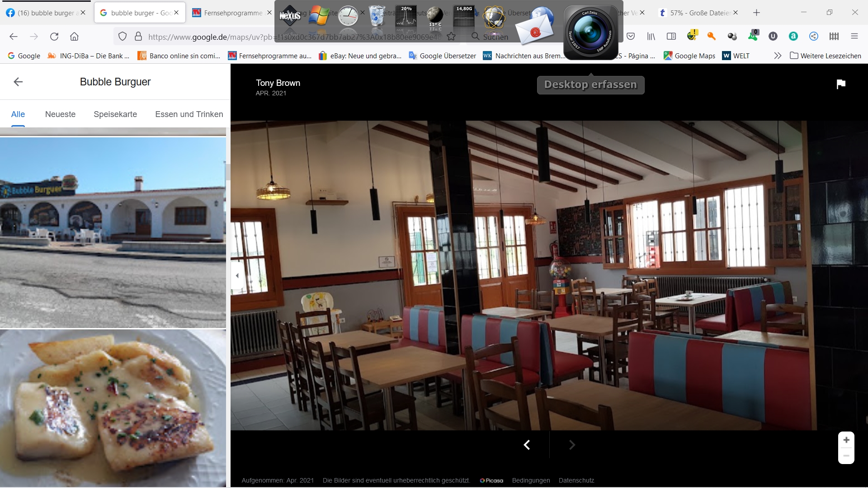The height and width of the screenshot is (488, 868).
Task: Select the fish dish photo thumbnail
Action: point(113,407)
